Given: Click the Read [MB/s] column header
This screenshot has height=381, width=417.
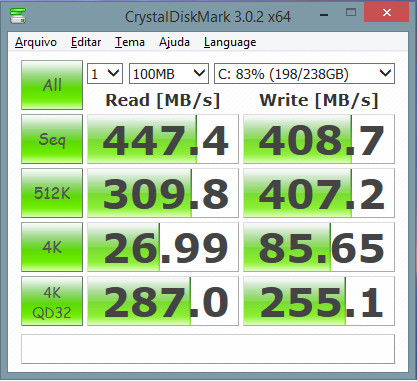Looking at the screenshot, I should 163,100.
